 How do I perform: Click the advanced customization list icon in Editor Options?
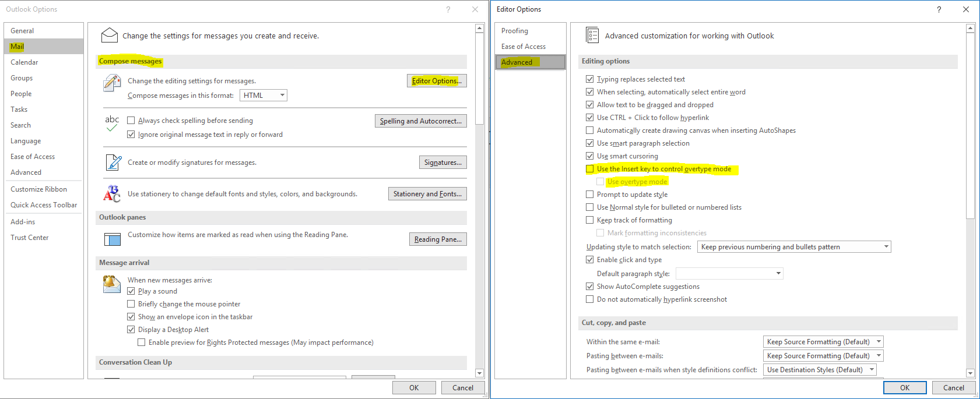click(592, 36)
